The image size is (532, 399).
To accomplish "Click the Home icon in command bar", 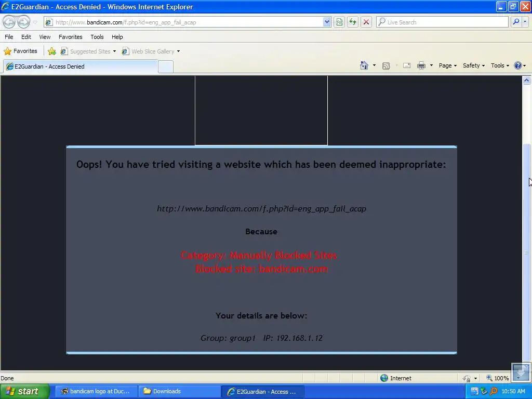I will coord(364,65).
